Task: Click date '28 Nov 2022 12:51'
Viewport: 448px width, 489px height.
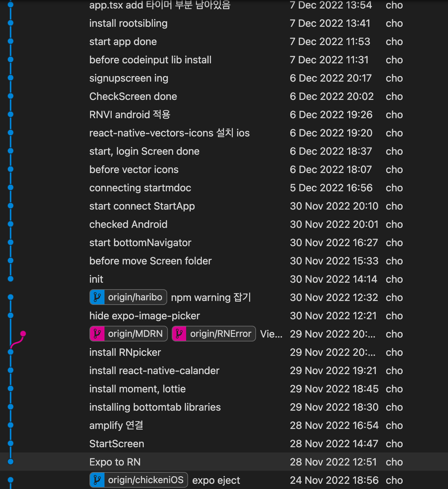Action: [x=333, y=462]
